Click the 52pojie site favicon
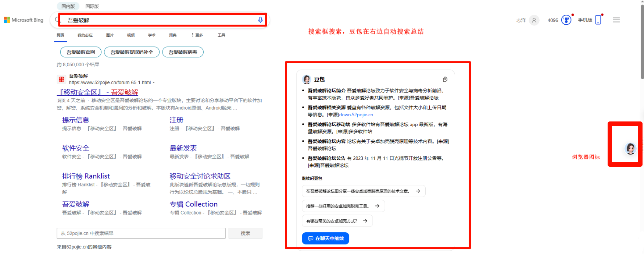This screenshot has height=265, width=644. (x=61, y=79)
